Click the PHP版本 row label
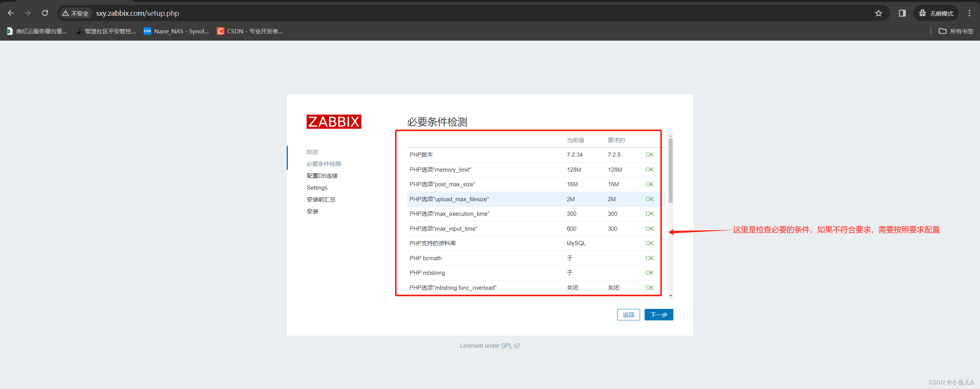This screenshot has width=980, height=389. point(421,155)
